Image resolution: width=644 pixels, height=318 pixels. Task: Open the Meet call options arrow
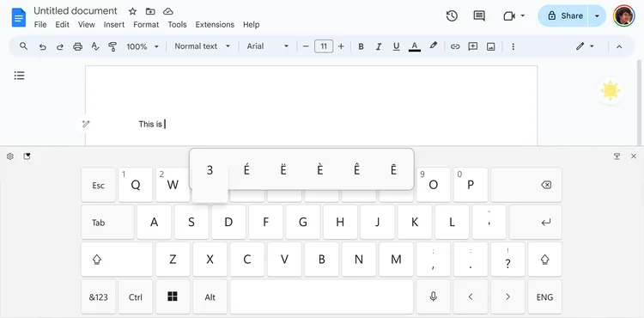click(x=523, y=16)
